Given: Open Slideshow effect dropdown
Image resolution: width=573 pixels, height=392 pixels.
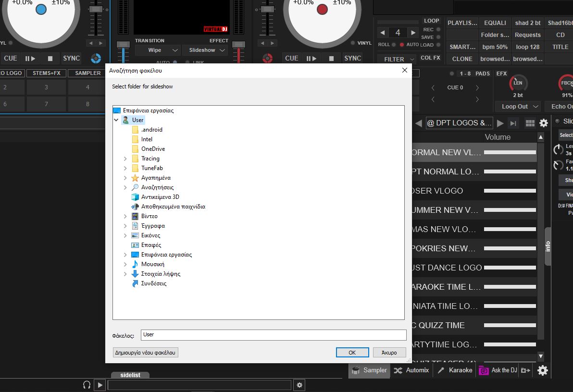Looking at the screenshot, I should [x=205, y=50].
